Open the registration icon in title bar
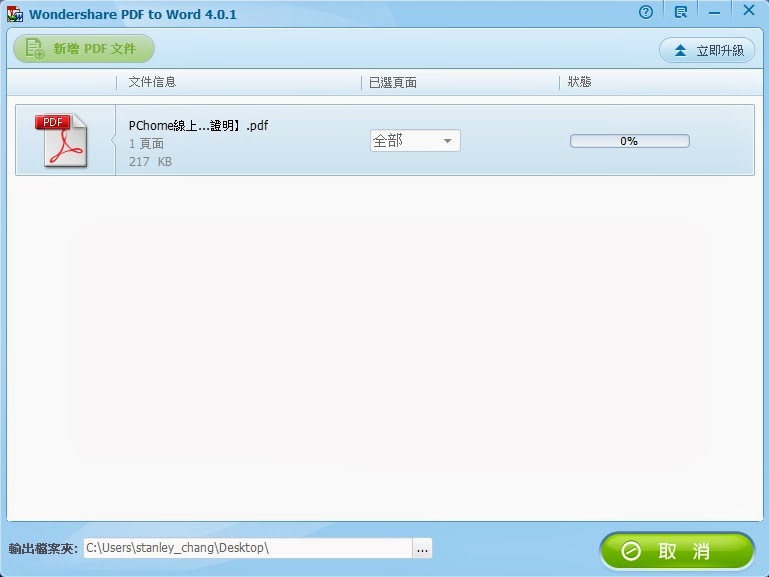 coord(681,12)
